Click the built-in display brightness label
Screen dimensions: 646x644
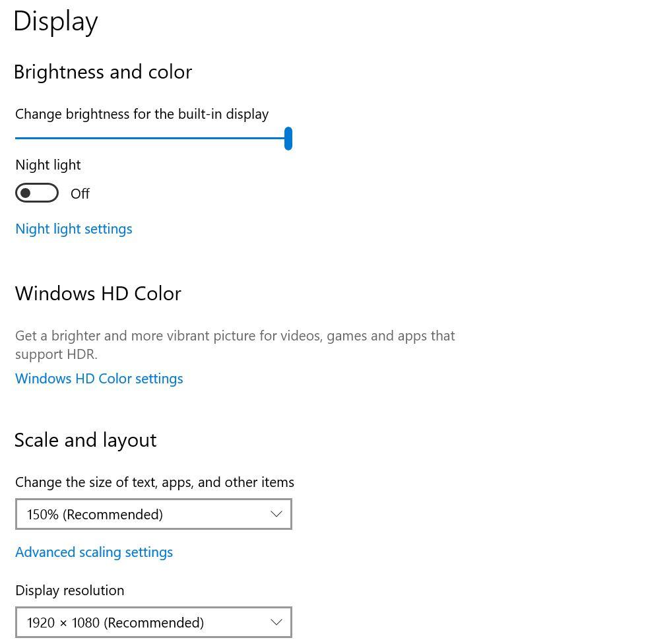[142, 114]
